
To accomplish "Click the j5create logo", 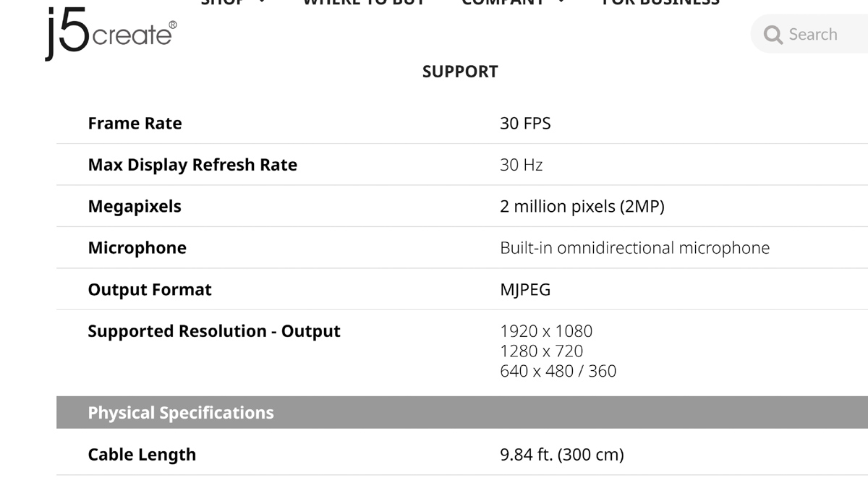I will tap(111, 33).
